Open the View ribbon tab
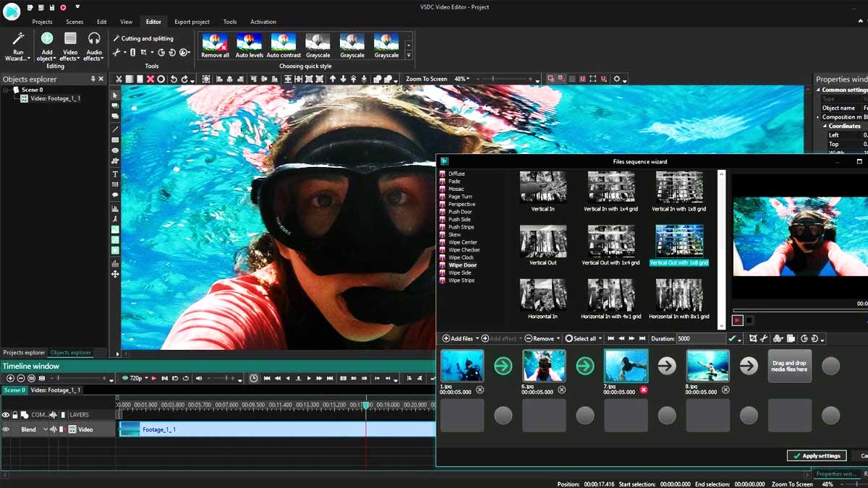The image size is (868, 488). pyautogui.click(x=126, y=22)
